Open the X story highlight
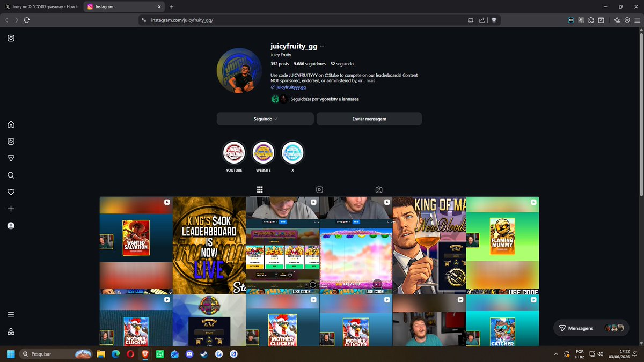The width and height of the screenshot is (644, 362). click(292, 153)
